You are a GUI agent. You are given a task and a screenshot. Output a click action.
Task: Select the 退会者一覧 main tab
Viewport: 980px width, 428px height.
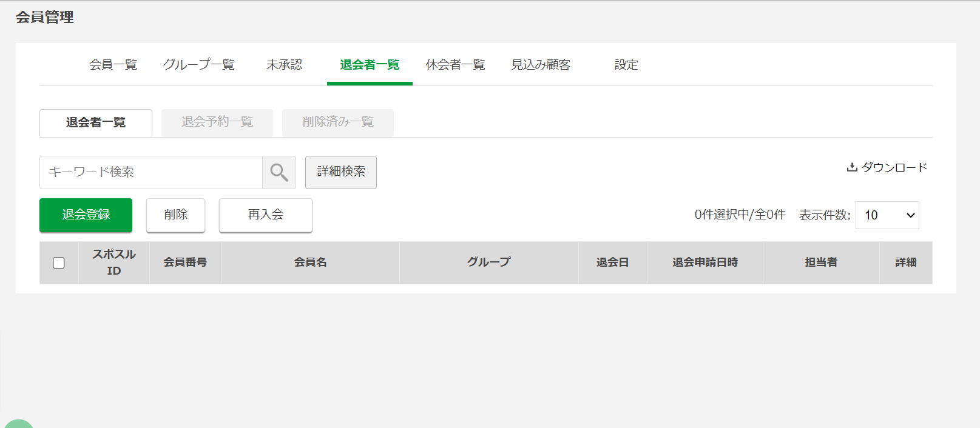click(370, 65)
